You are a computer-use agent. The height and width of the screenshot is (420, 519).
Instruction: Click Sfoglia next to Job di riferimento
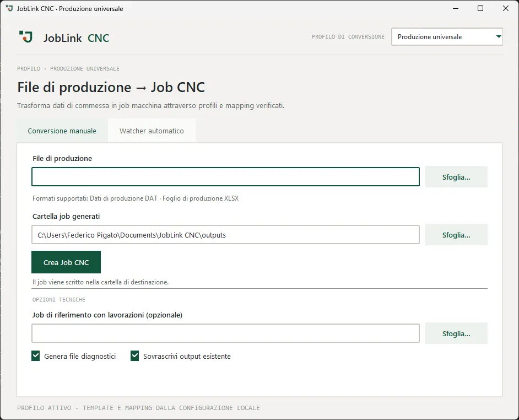(x=456, y=333)
